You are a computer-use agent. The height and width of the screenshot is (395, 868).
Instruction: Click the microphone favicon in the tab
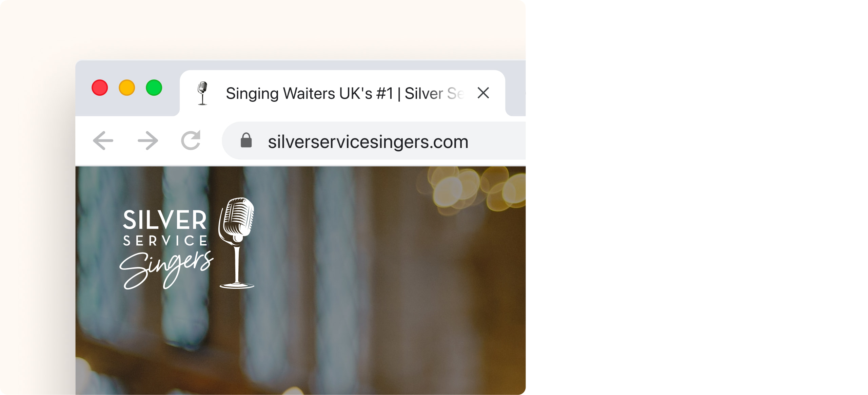point(202,93)
